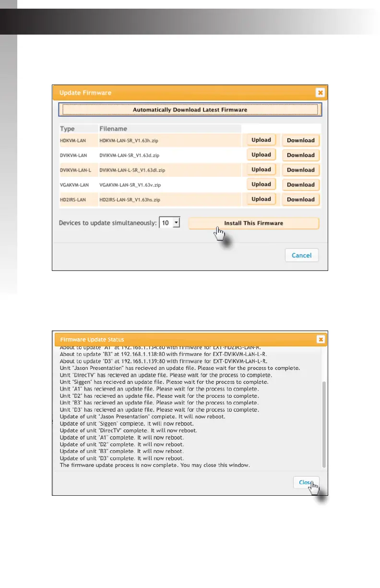380x588 pixels.
Task: Click log line 'Update of unit "DirecTV" complete'
Action: click(x=129, y=430)
